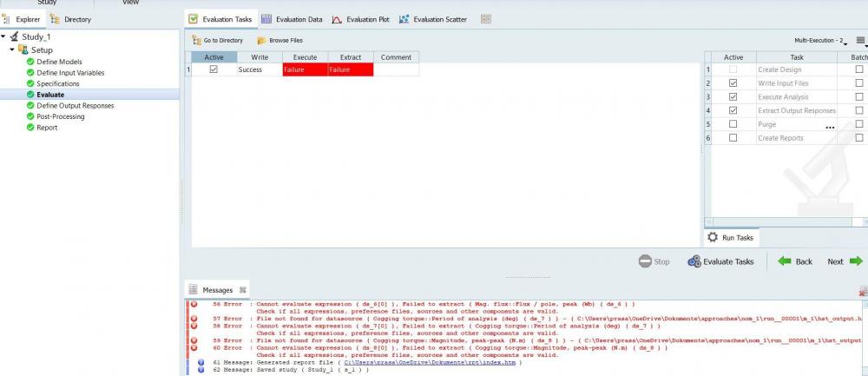Click the Write Success cell

click(x=260, y=69)
